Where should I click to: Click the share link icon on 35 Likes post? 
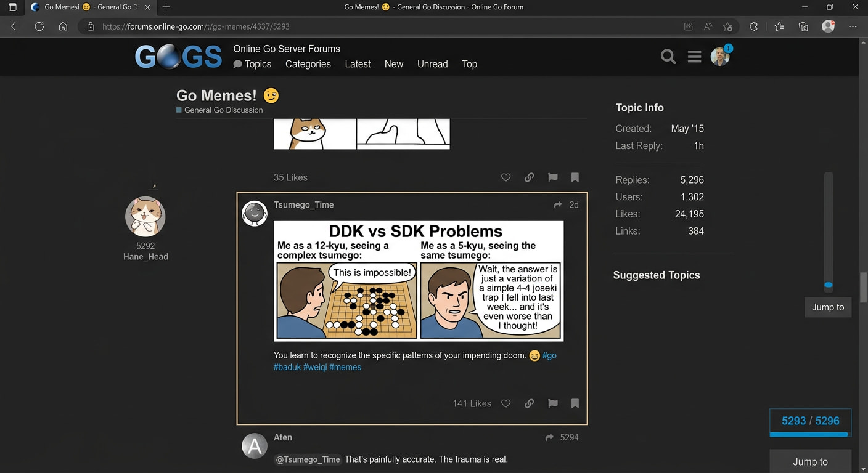pos(529,177)
